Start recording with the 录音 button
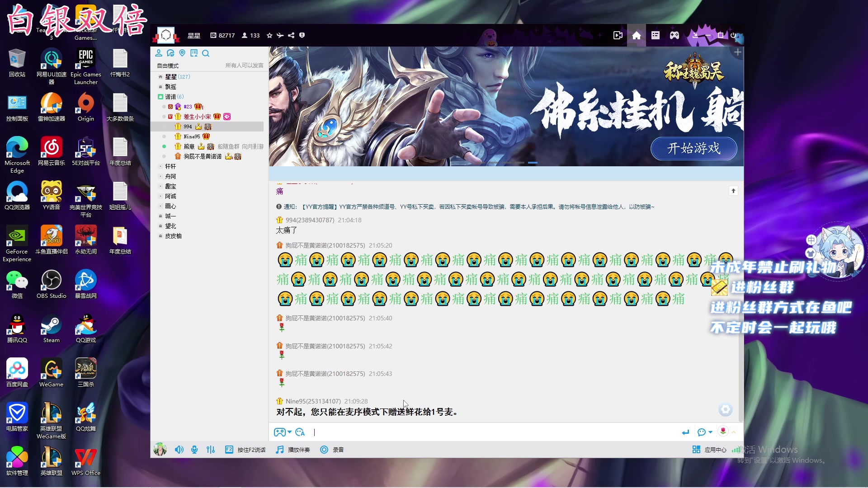The width and height of the screenshot is (868, 488). [332, 450]
